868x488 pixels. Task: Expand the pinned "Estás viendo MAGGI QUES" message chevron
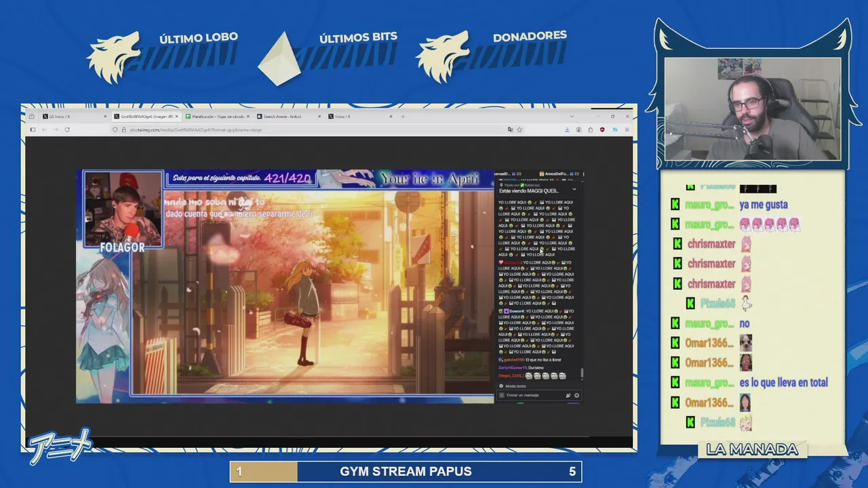(574, 189)
